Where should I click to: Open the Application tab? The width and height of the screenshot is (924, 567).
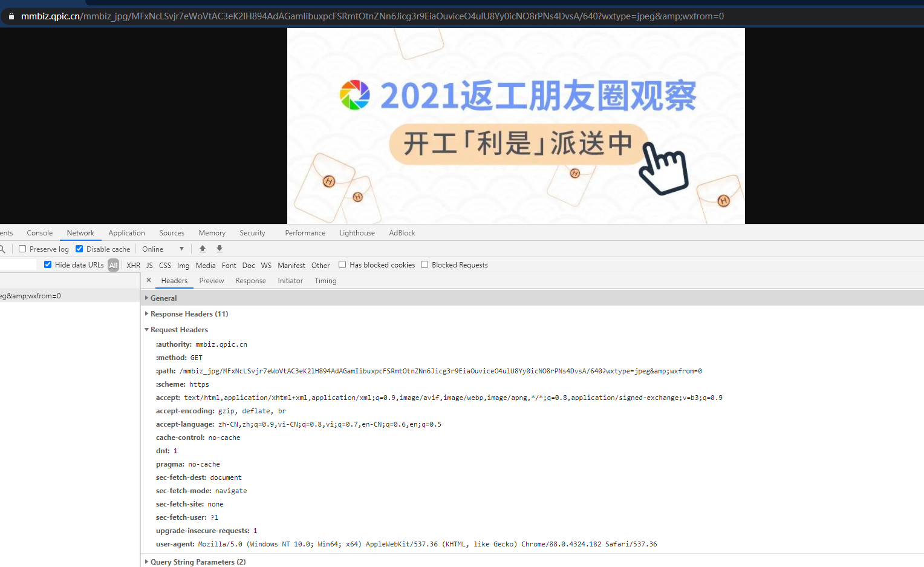click(127, 233)
